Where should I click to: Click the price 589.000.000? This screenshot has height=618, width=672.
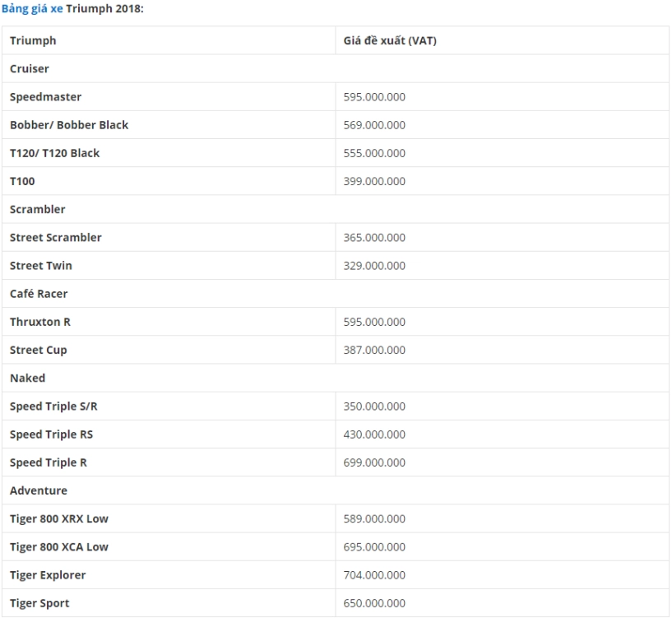pos(374,518)
